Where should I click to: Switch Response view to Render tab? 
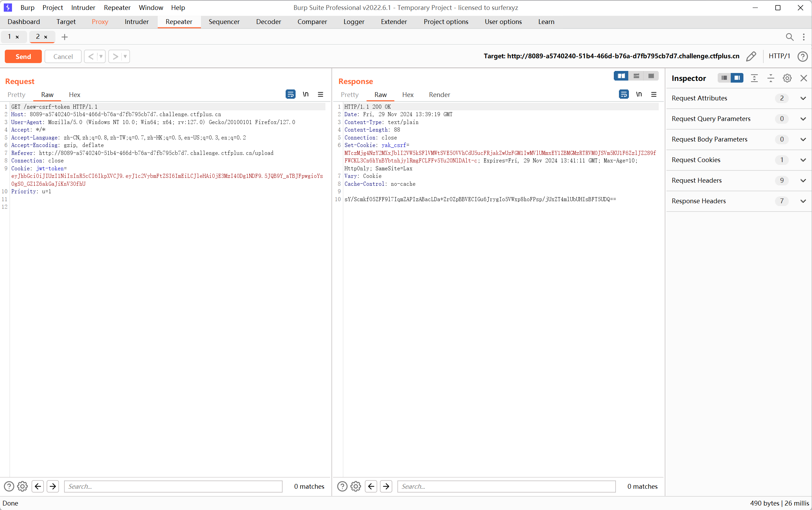pos(439,95)
